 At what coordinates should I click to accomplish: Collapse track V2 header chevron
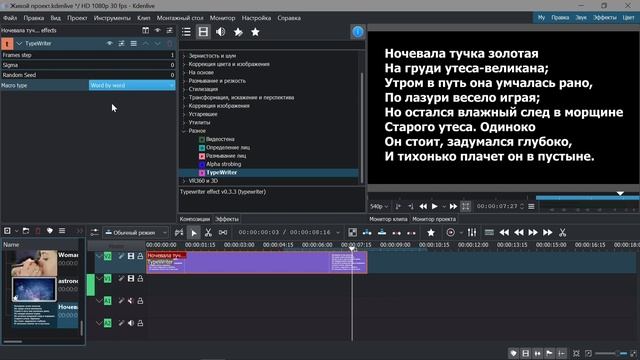98,256
